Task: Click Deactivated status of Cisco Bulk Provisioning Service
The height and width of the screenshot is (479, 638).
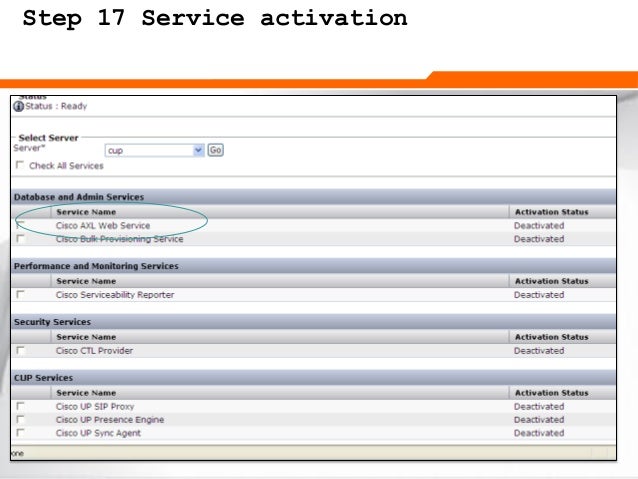Action: [539, 239]
